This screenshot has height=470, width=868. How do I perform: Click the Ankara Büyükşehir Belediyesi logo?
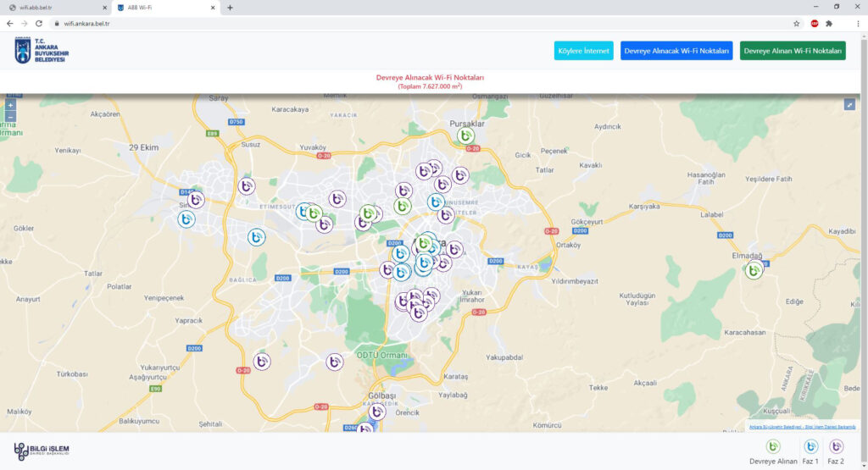[42, 51]
